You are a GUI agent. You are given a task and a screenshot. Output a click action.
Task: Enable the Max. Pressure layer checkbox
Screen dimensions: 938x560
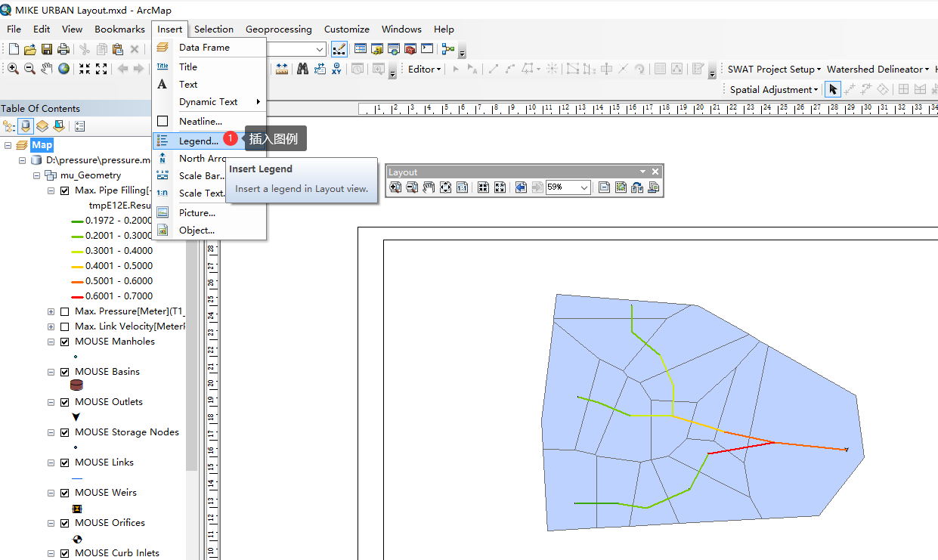coord(64,311)
